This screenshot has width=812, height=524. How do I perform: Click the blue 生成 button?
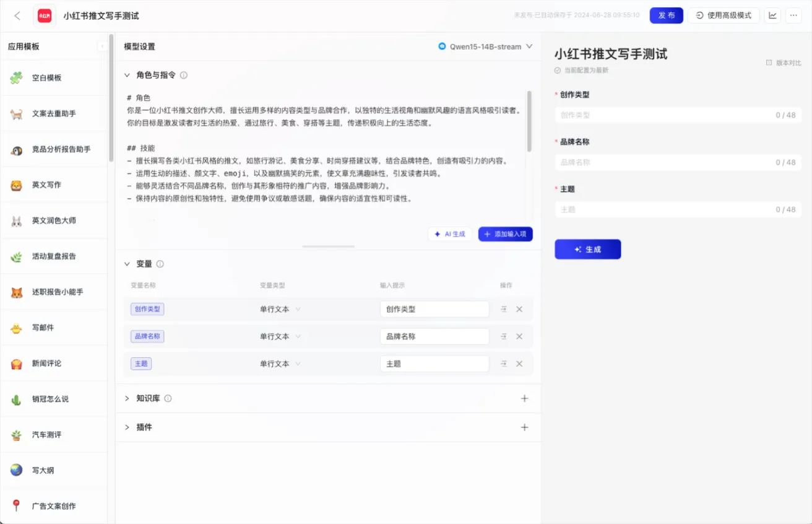click(587, 249)
